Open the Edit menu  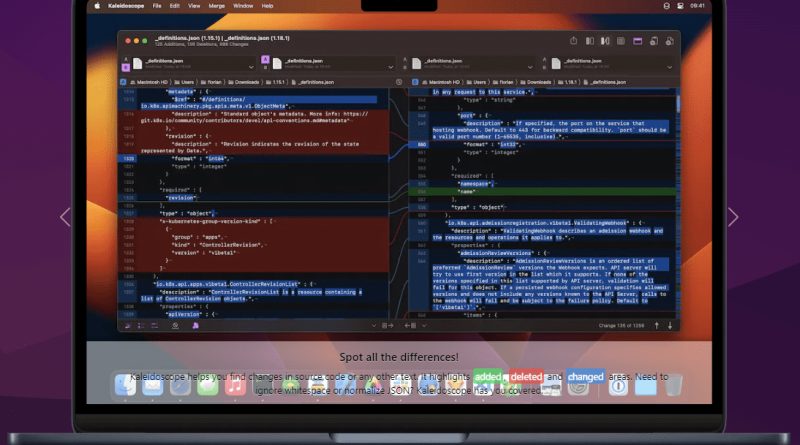(174, 6)
